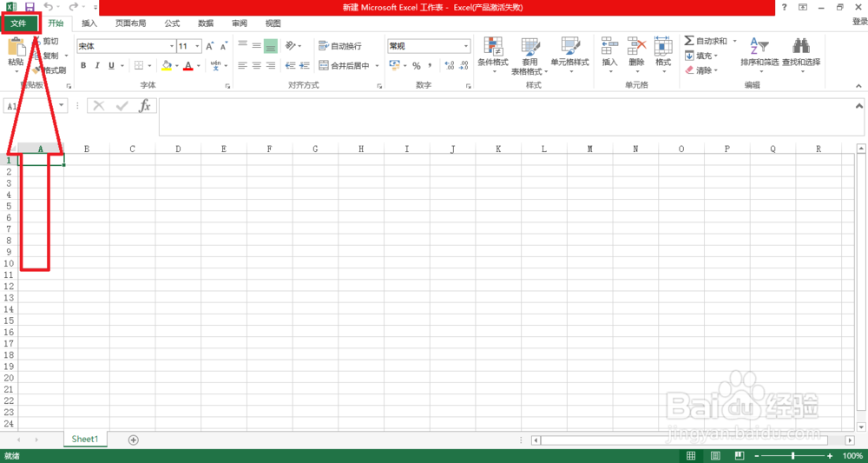Switch to Insert (插入) tab
Image resolution: width=868 pixels, height=463 pixels.
tap(89, 23)
